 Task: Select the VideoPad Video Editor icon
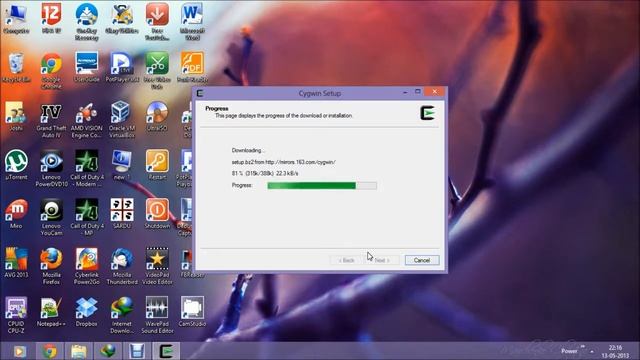pos(157,266)
